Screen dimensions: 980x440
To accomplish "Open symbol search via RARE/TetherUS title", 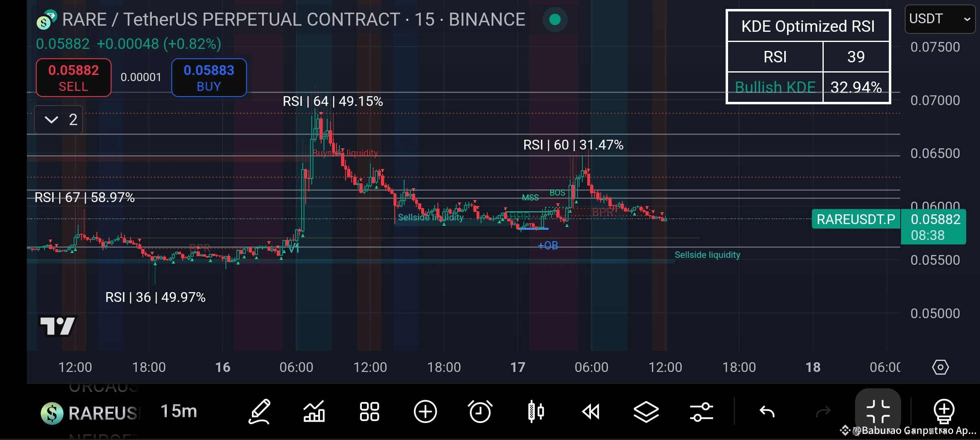I will [x=228, y=19].
